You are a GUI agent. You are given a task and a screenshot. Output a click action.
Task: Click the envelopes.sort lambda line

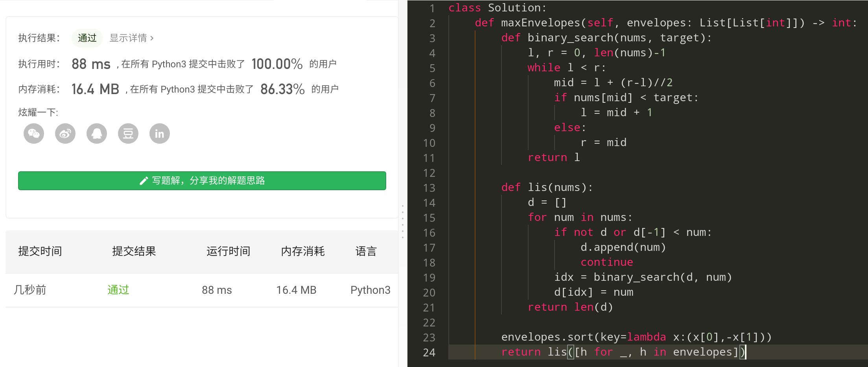click(x=636, y=337)
